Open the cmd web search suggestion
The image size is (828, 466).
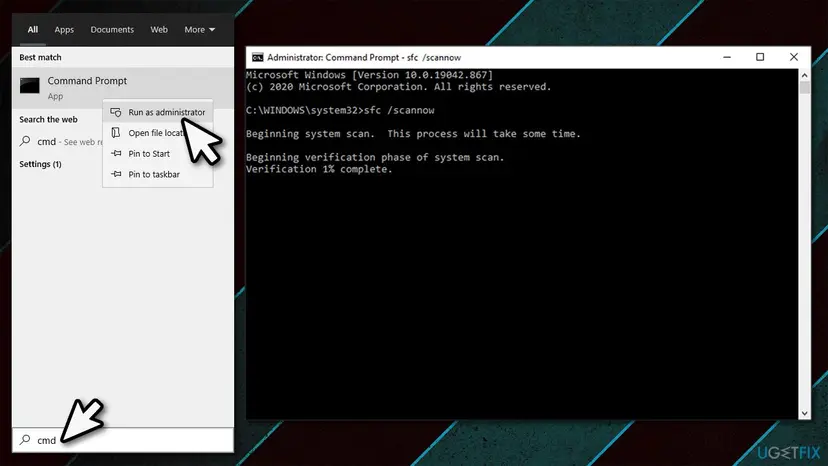(60, 142)
